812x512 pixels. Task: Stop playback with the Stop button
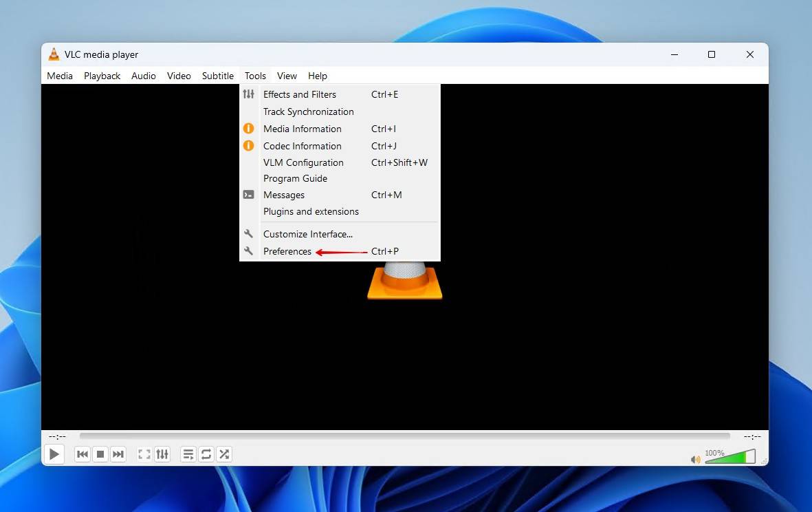(x=100, y=454)
